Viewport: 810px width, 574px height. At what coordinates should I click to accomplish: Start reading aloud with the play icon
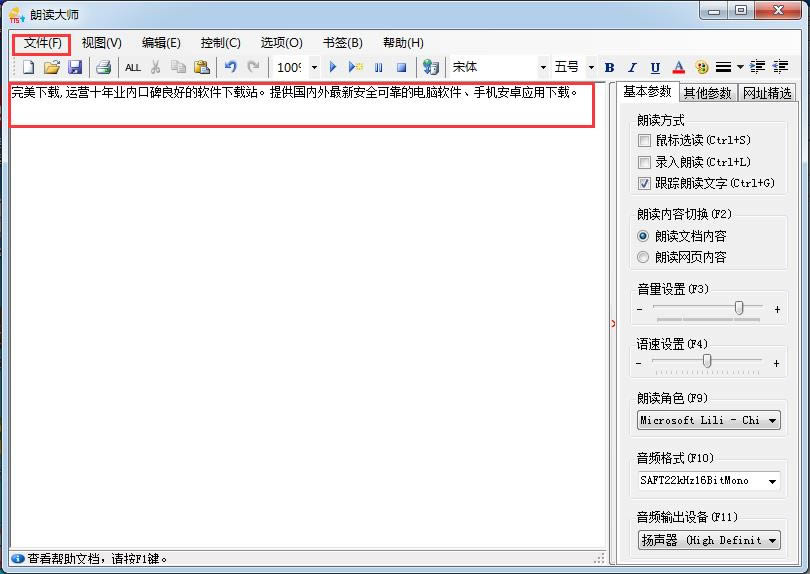[333, 67]
